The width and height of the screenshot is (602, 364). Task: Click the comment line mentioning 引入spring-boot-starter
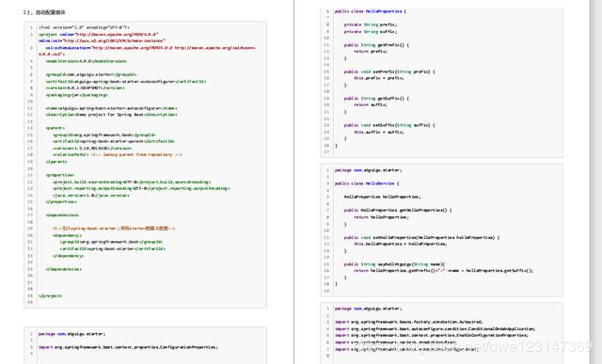click(x=114, y=229)
